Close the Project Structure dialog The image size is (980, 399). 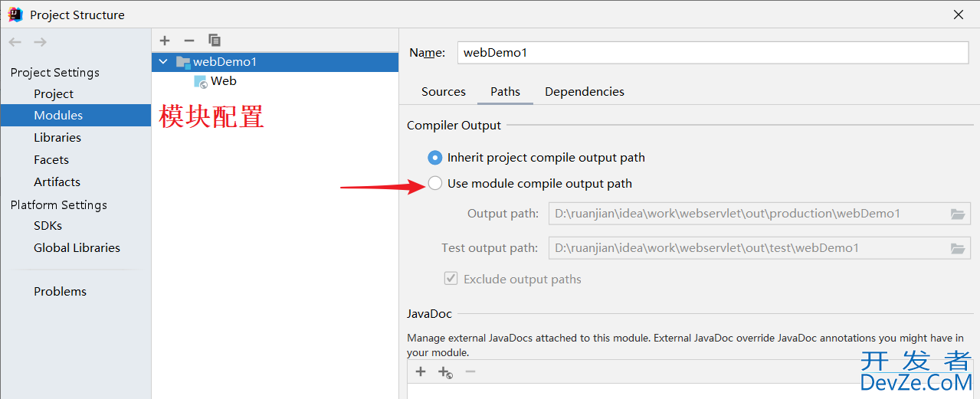pyautogui.click(x=959, y=15)
